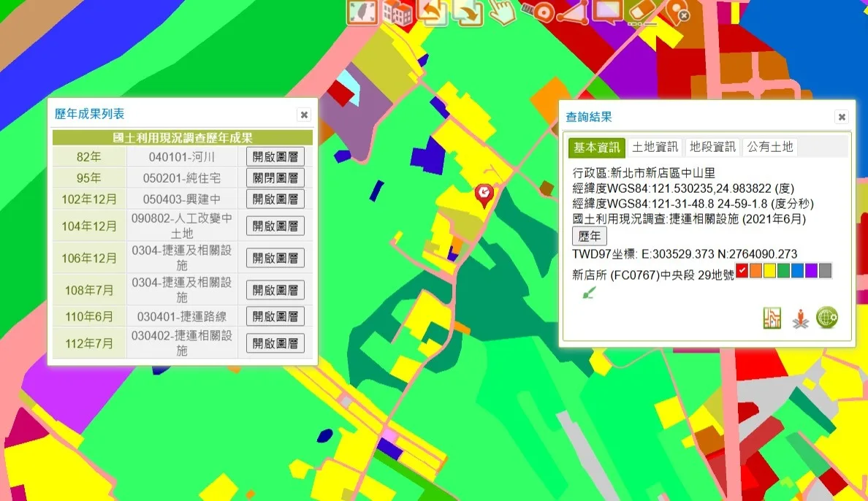Click the 040101-河川 cell
Image resolution: width=868 pixels, height=501 pixels.
pos(182,157)
